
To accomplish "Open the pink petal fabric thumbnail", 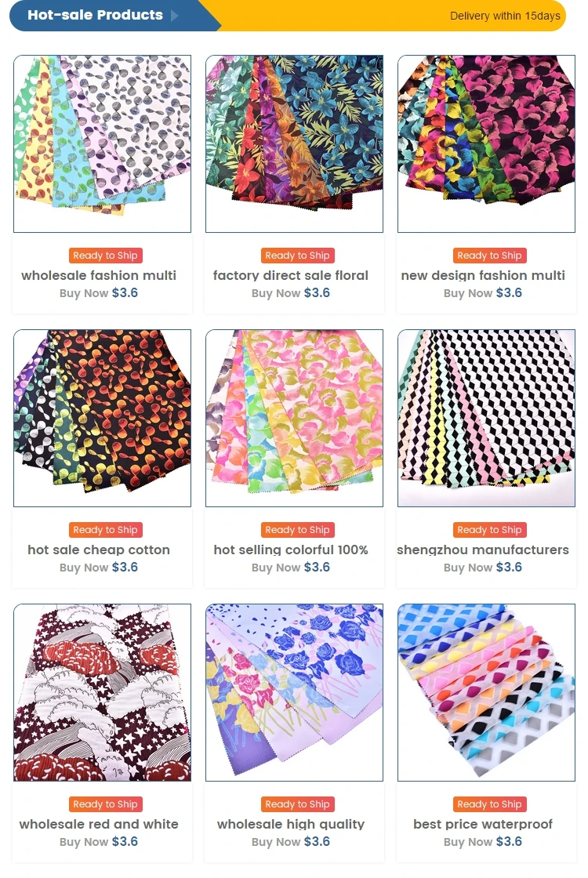I will pos(487,143).
